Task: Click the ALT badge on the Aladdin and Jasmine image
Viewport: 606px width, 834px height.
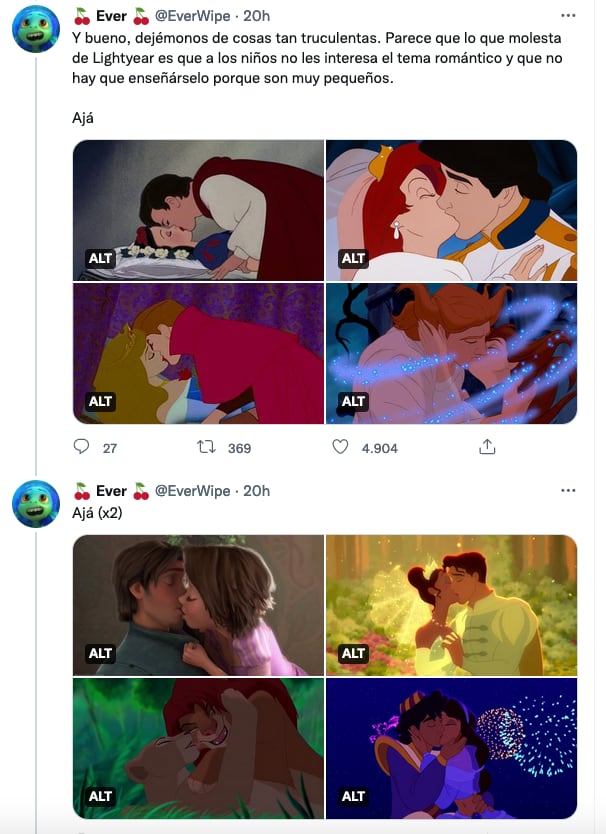Action: coord(353,797)
